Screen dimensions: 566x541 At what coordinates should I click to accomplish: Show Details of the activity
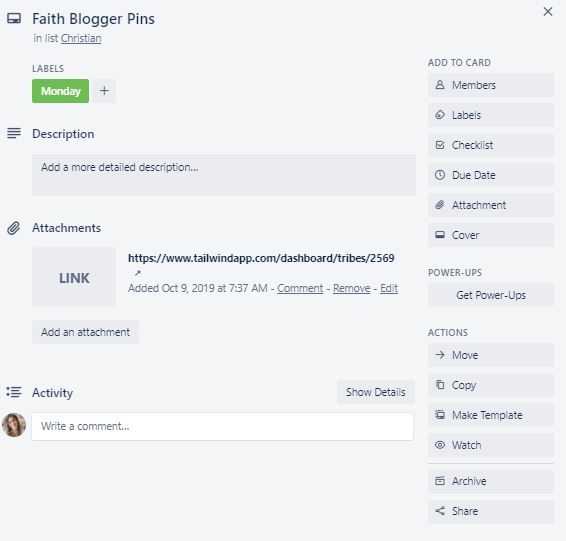click(375, 392)
